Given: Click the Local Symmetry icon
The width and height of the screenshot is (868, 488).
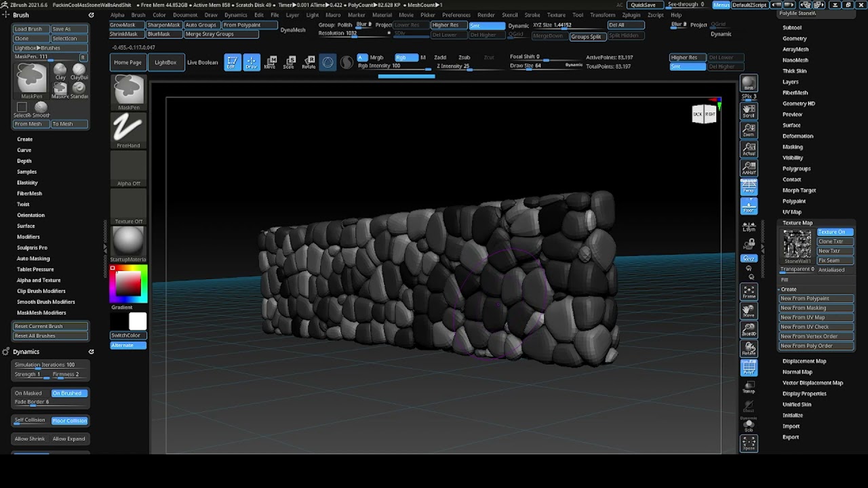Looking at the screenshot, I should (749, 226).
